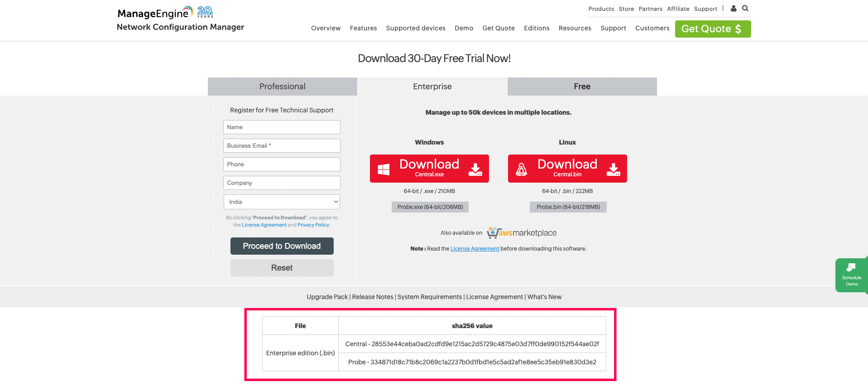Image resolution: width=868 pixels, height=387 pixels.
Task: Open the Store top link
Action: [626, 9]
